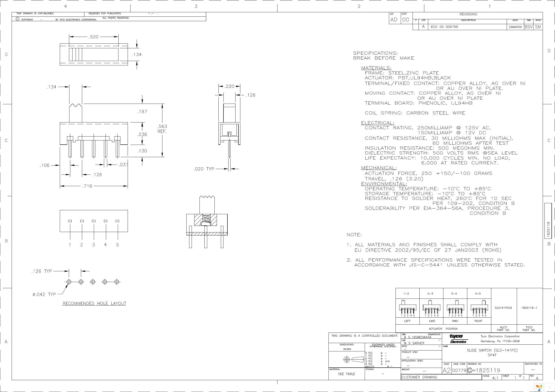Click the "4-5" column header in position table

tap(478, 294)
